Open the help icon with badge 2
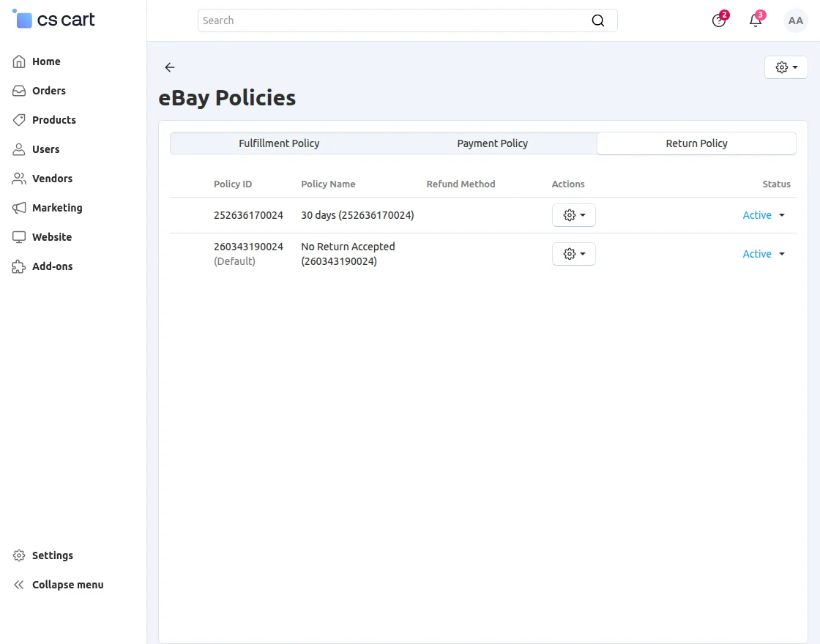This screenshot has width=820, height=644. coord(719,20)
